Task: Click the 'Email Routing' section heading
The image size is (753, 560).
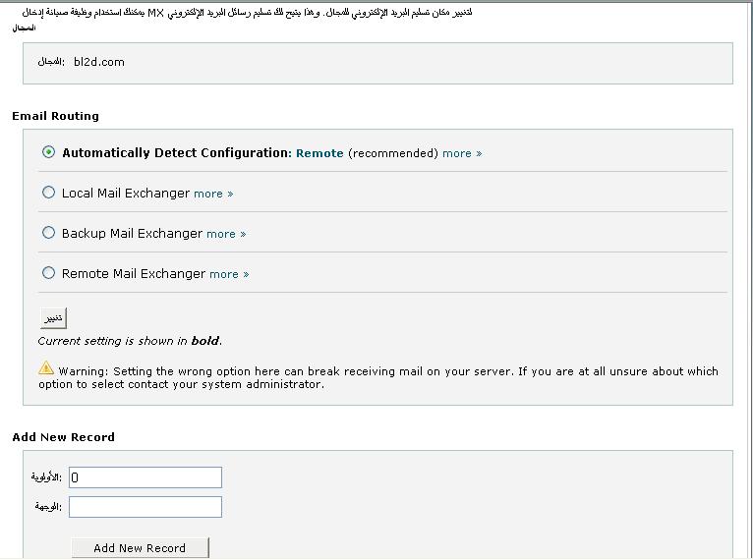Action: point(56,116)
